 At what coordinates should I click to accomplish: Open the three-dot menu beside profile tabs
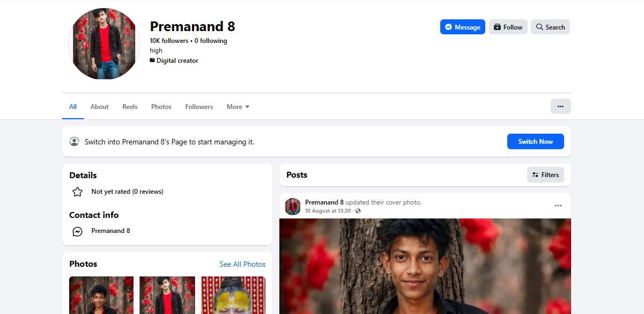click(x=560, y=106)
